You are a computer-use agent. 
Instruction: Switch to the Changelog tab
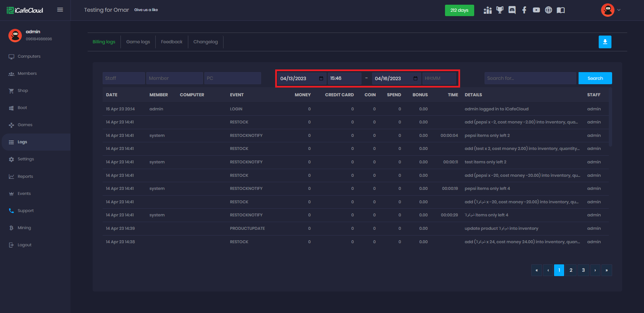coord(205,42)
